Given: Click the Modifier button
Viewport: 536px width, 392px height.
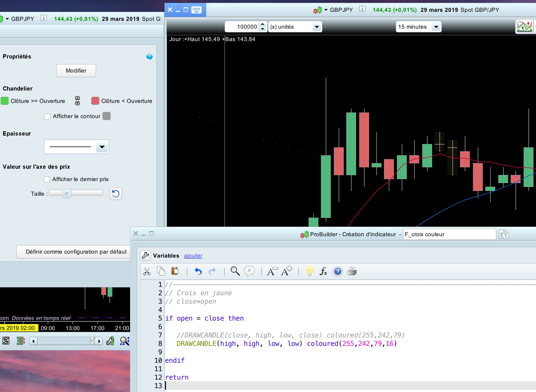Looking at the screenshot, I should [76, 71].
